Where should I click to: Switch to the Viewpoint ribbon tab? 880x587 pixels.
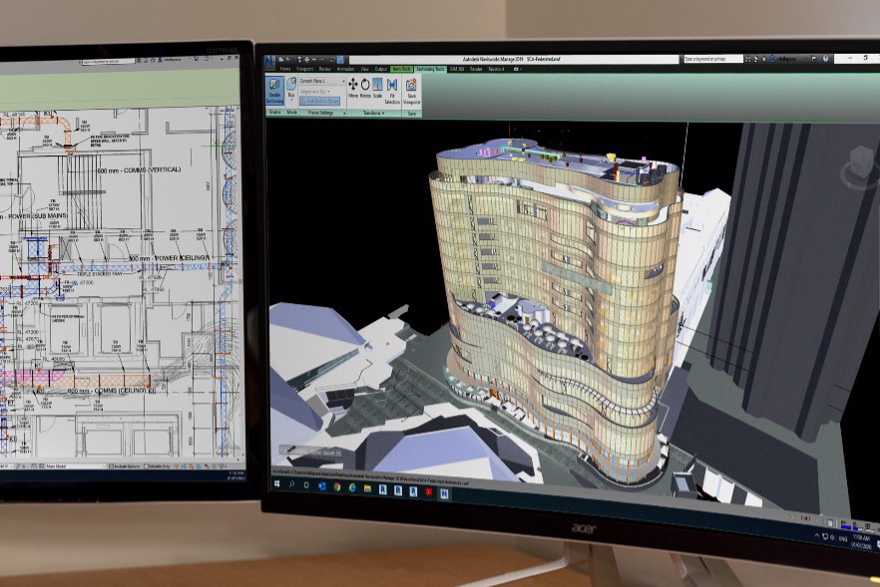(303, 69)
